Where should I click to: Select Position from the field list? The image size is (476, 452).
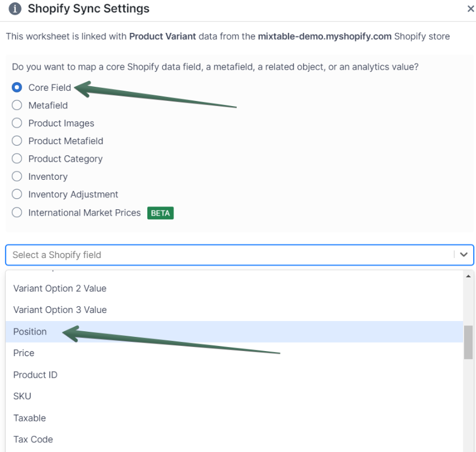pos(29,331)
